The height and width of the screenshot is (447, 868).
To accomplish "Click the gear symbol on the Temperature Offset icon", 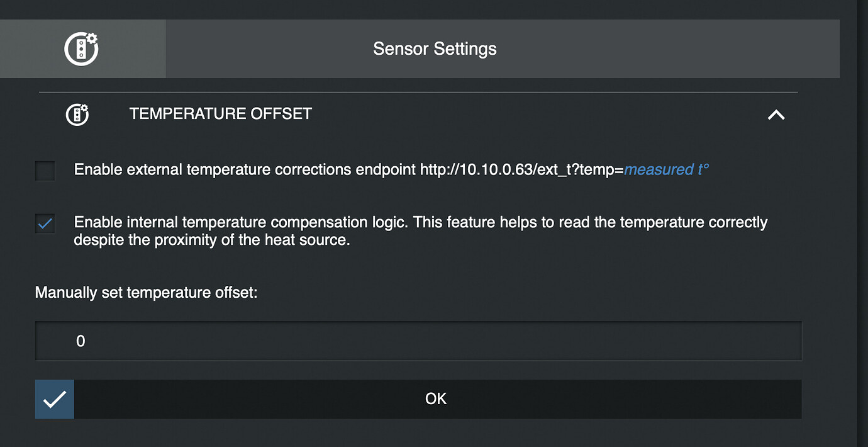I will pyautogui.click(x=83, y=107).
